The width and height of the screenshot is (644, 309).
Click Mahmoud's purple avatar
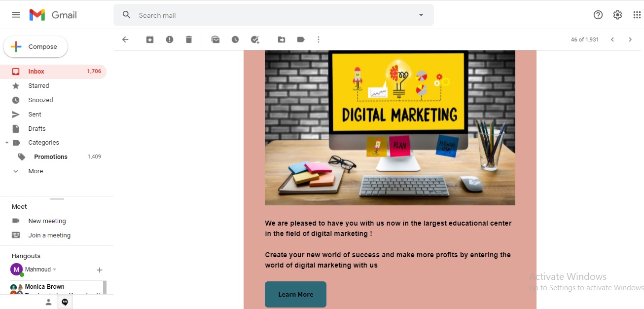point(16,270)
